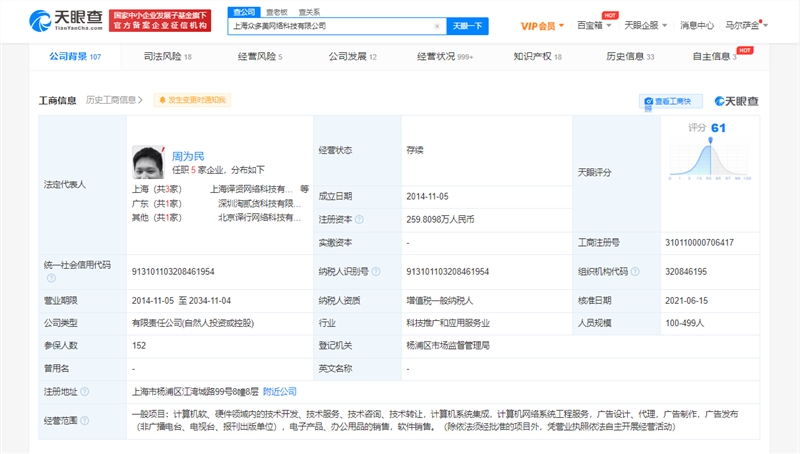The image size is (800, 454).
Task: Select the 司法风险 18 tab
Action: click(167, 57)
